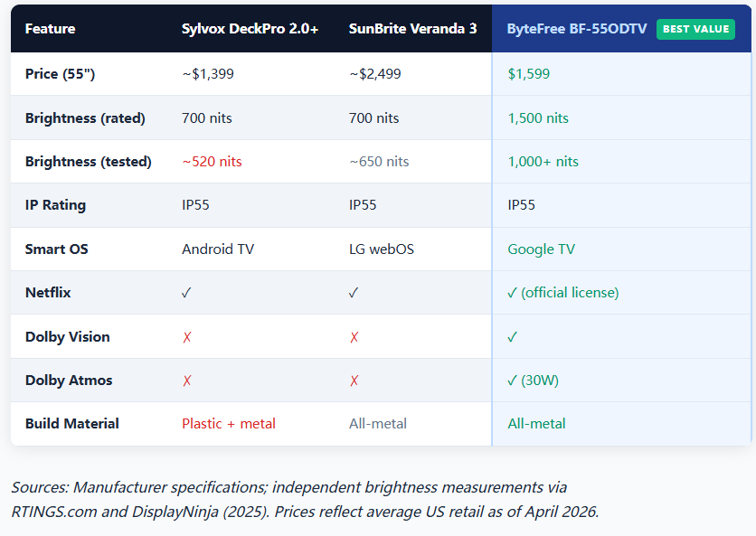Select the Dolby Vision red X for SunBrite

coord(354,337)
